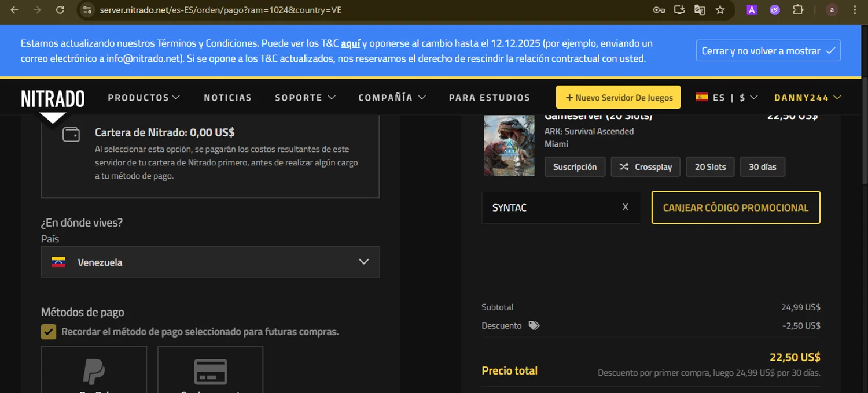The width and height of the screenshot is (868, 393).
Task: Open Chrome three-dot menu
Action: [855, 10]
